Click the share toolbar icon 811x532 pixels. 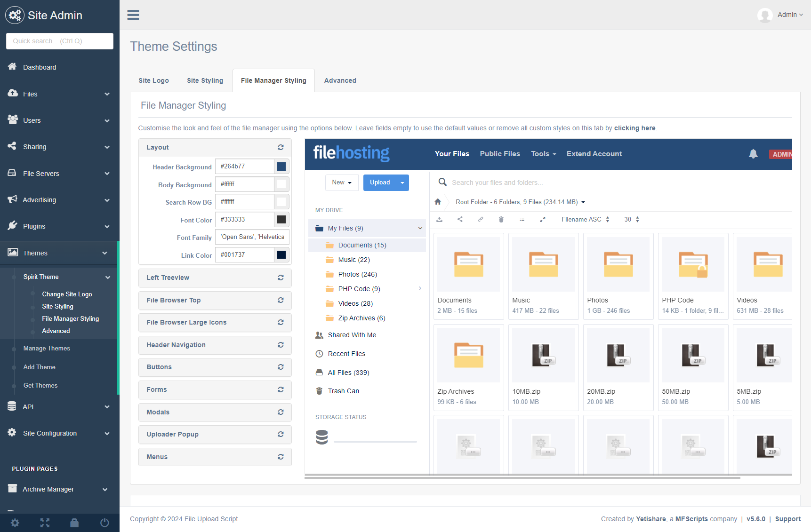point(460,220)
